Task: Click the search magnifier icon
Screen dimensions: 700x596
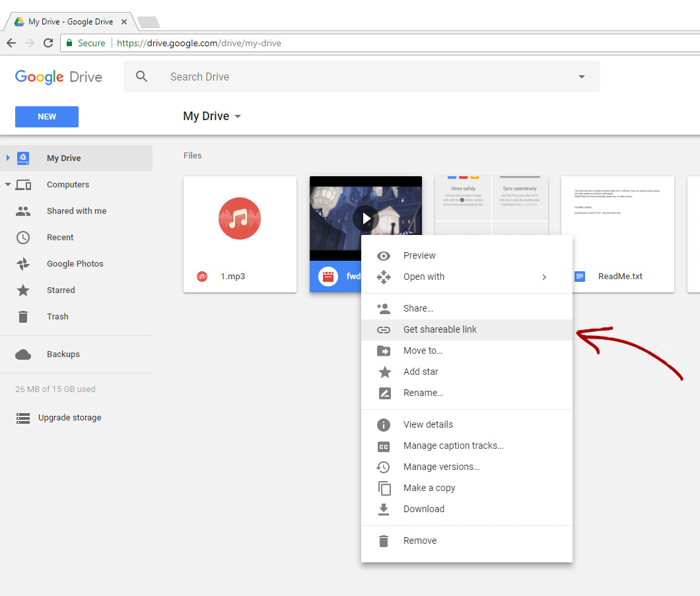Action: tap(142, 77)
